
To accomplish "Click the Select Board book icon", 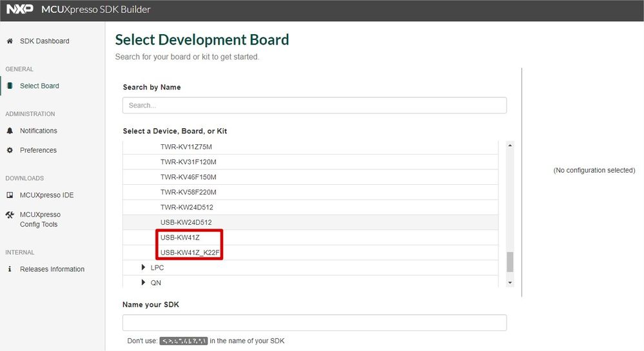I will coord(10,86).
